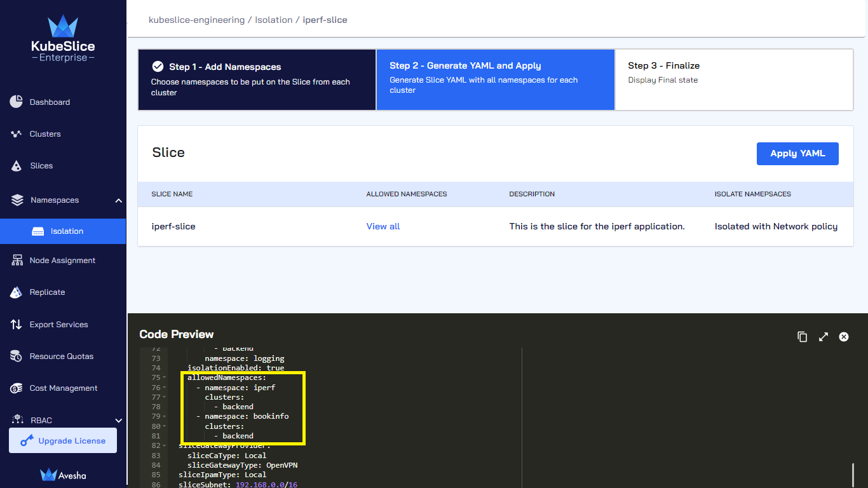Viewport: 868px width, 488px height.
Task: Click code line 'sliceIpamType: Local'
Action: click(x=222, y=475)
